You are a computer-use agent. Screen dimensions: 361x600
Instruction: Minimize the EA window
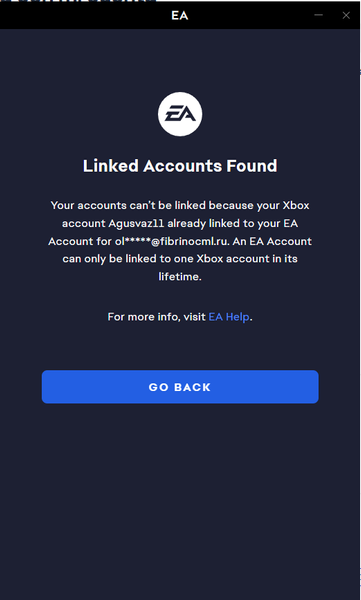coord(319,15)
